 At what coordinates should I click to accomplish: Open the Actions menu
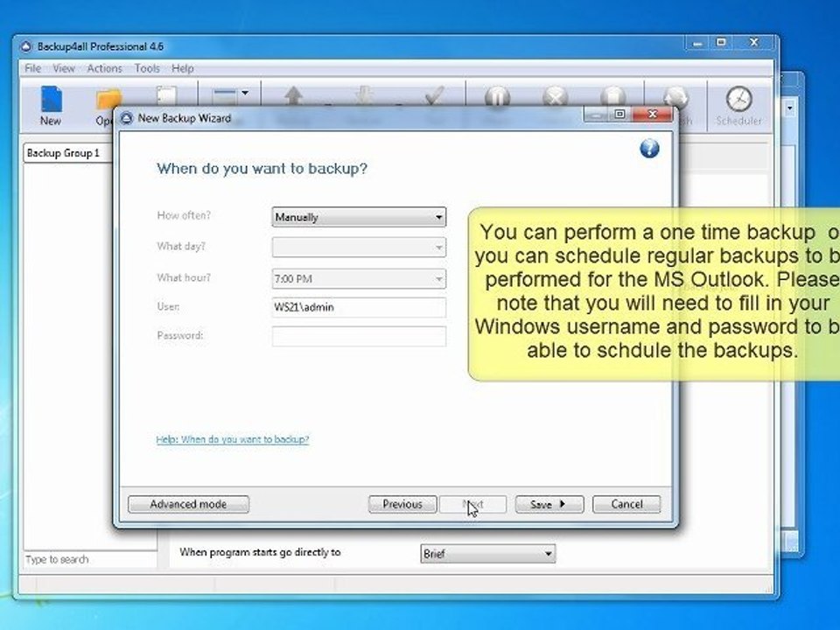coord(104,68)
